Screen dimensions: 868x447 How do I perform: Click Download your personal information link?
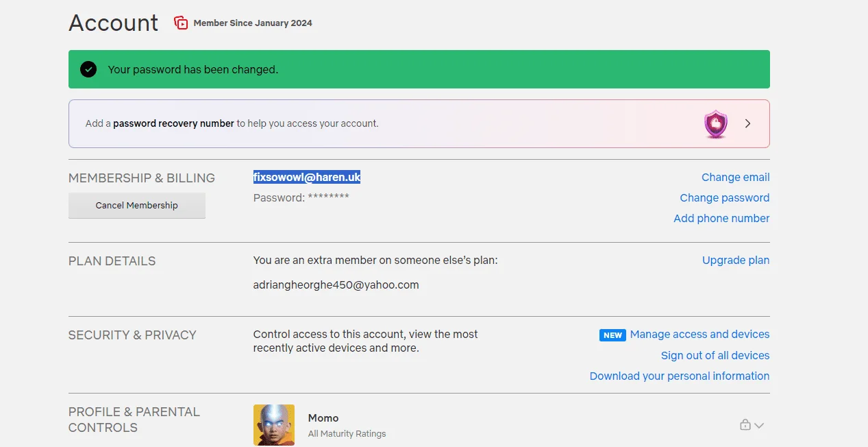tap(680, 376)
